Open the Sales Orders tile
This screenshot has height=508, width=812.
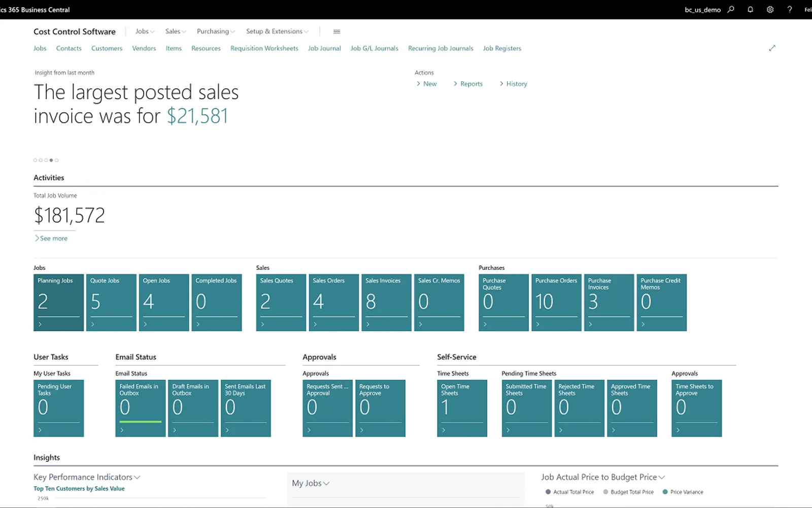click(x=334, y=303)
